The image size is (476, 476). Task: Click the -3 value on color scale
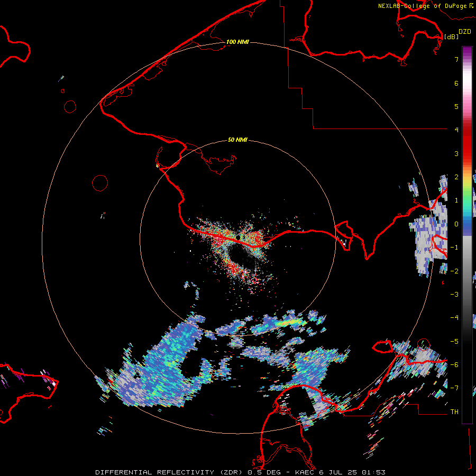454,294
